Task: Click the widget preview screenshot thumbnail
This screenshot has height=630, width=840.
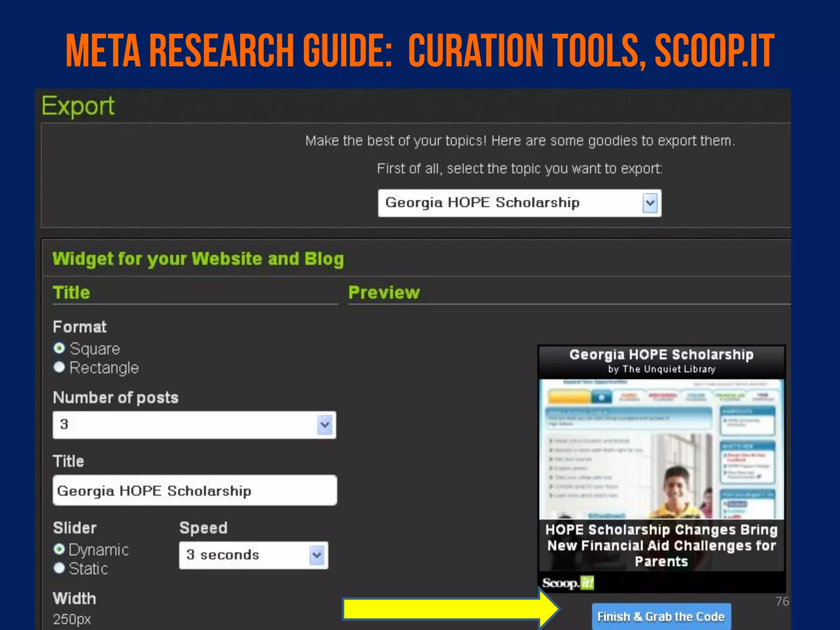Action: click(x=661, y=449)
